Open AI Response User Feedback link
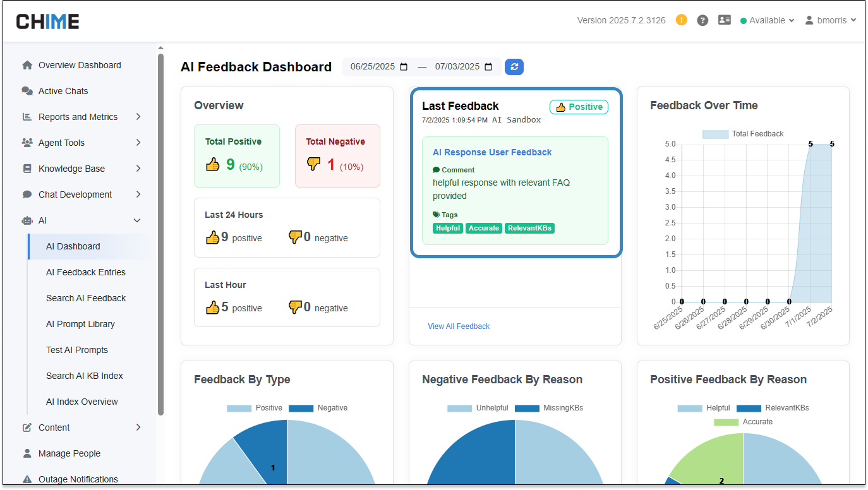Viewport: 868px width, 490px height. 492,152
